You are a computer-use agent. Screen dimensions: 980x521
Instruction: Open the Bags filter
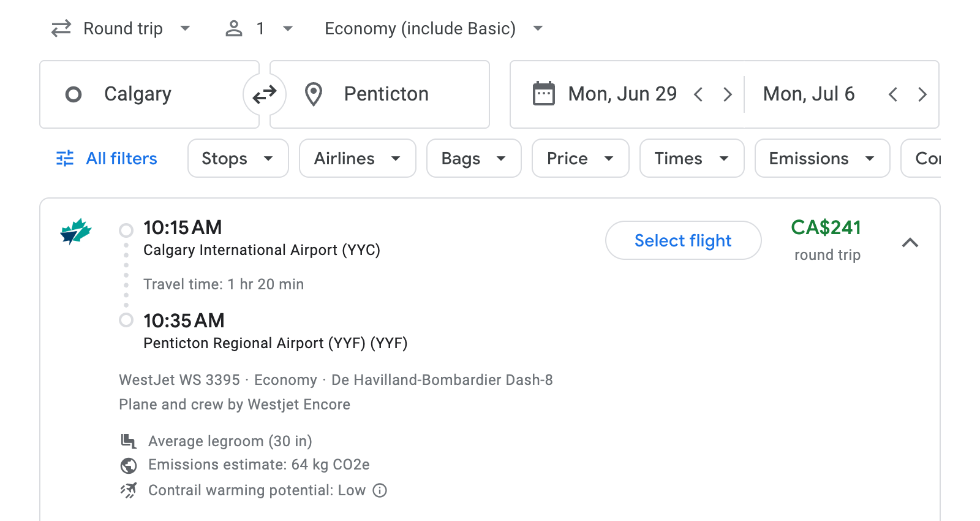[x=473, y=158]
